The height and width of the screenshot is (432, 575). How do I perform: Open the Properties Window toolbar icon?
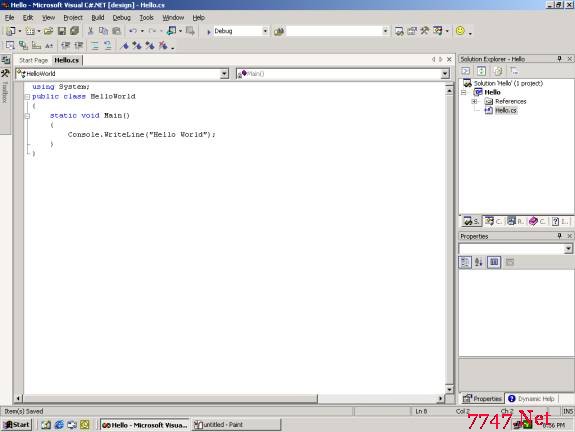click(x=412, y=31)
